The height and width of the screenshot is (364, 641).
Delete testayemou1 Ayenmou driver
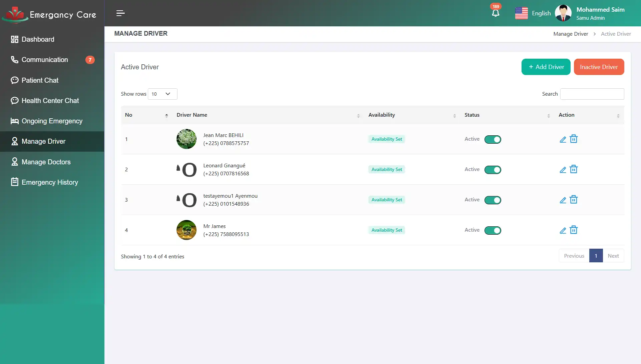click(574, 199)
